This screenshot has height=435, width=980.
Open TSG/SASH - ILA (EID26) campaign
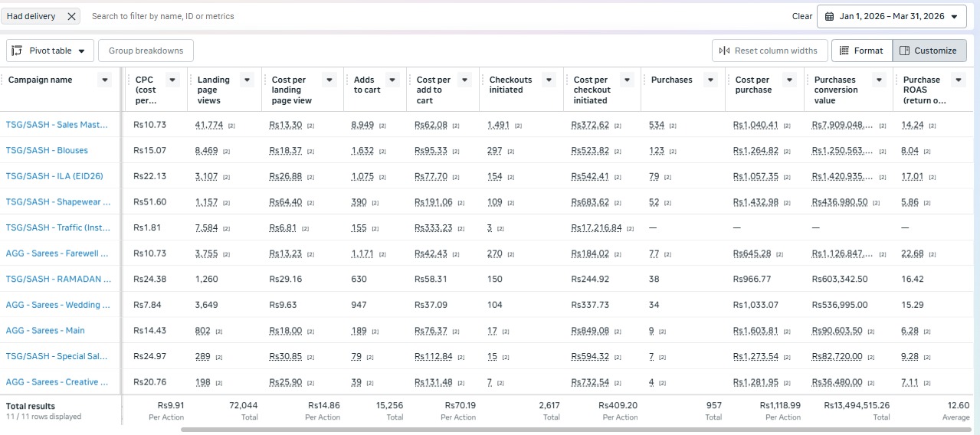[54, 176]
